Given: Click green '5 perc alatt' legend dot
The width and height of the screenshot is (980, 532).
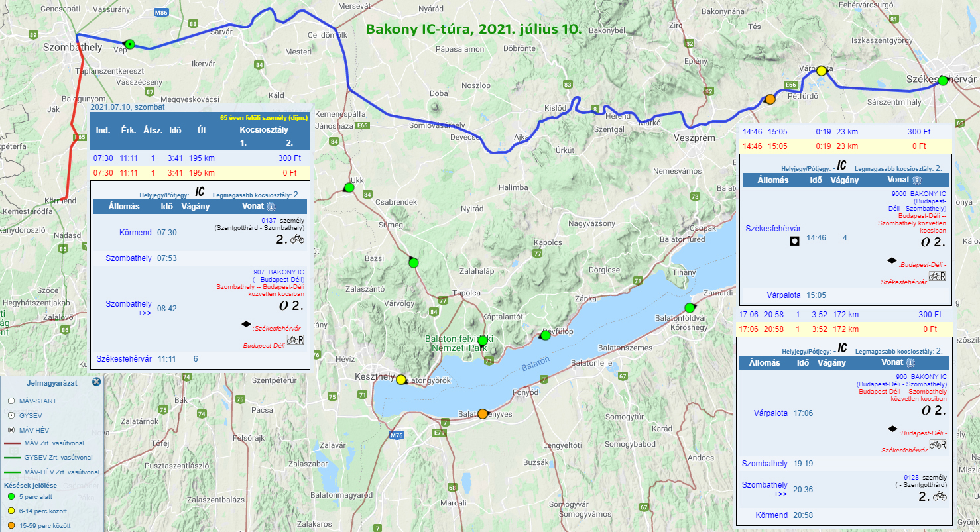Looking at the screenshot, I should click(x=11, y=497).
